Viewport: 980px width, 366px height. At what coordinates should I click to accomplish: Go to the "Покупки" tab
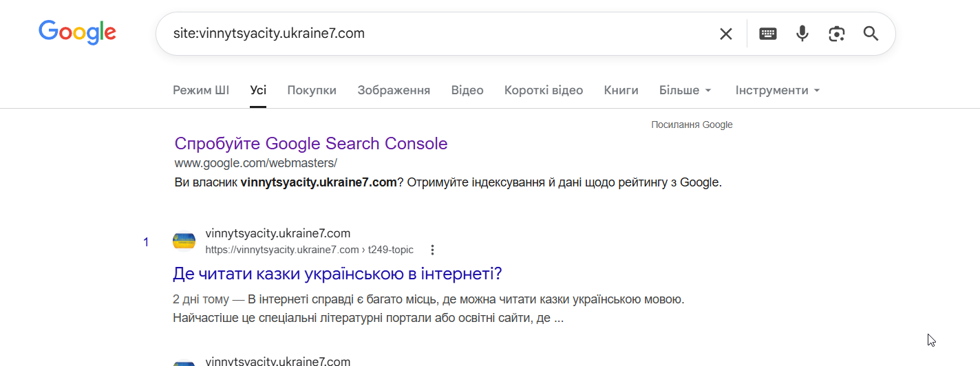click(312, 90)
